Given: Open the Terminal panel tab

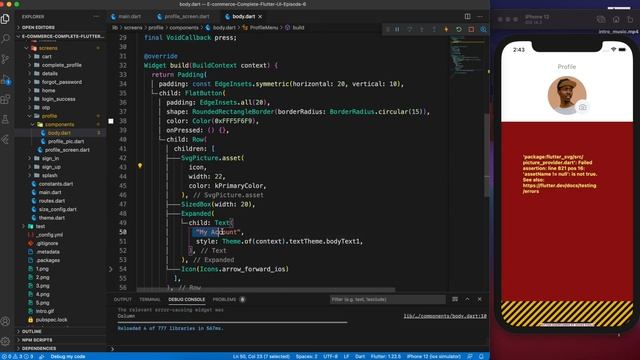Looking at the screenshot, I should click(150, 300).
